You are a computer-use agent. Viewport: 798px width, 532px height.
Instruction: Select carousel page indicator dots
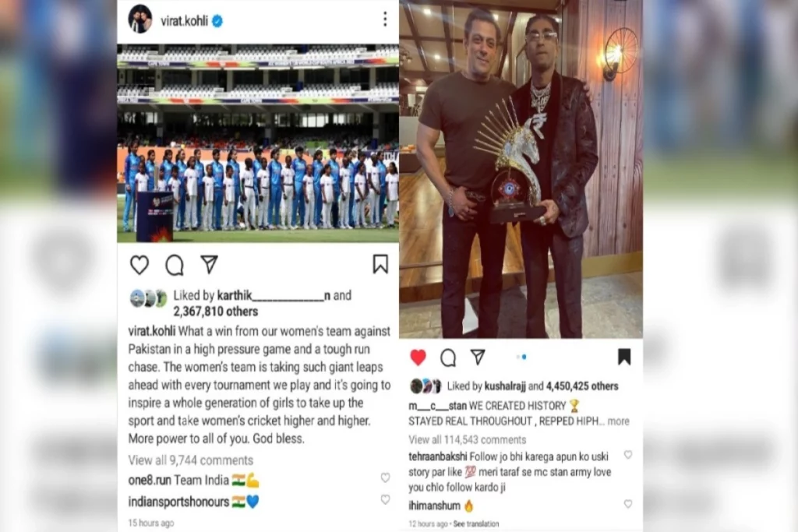(521, 357)
